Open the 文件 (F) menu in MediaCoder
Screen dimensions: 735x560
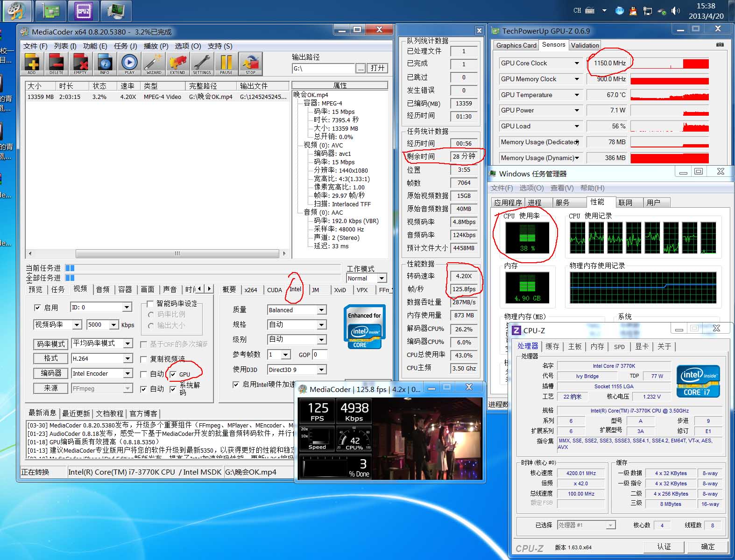pyautogui.click(x=35, y=46)
